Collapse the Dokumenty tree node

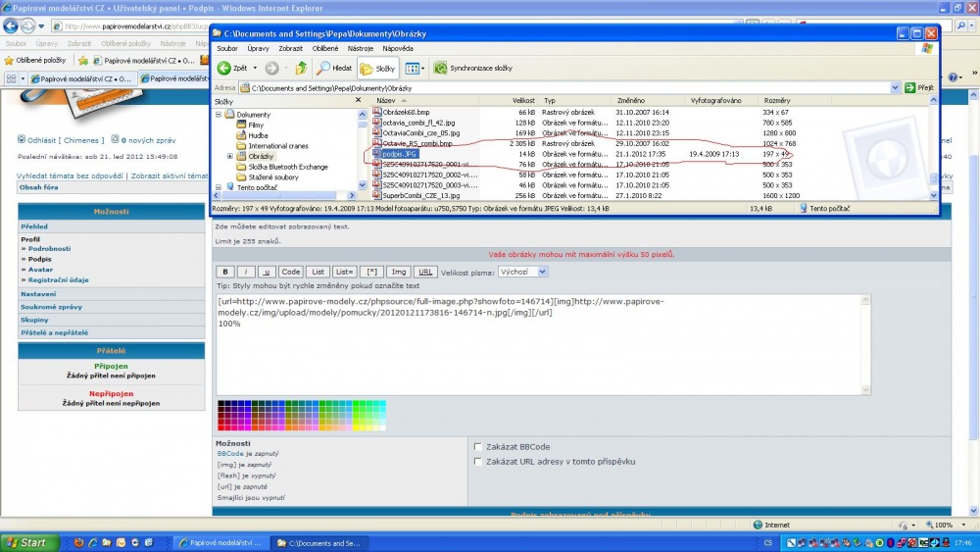point(219,115)
